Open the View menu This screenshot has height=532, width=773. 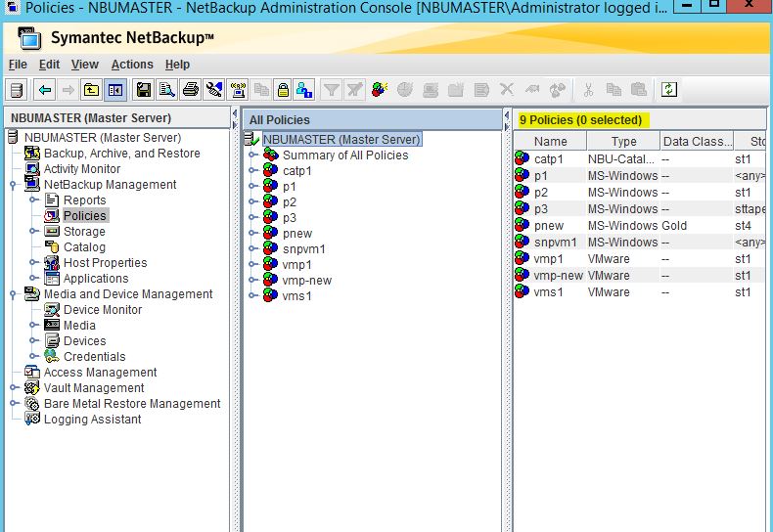coord(85,65)
